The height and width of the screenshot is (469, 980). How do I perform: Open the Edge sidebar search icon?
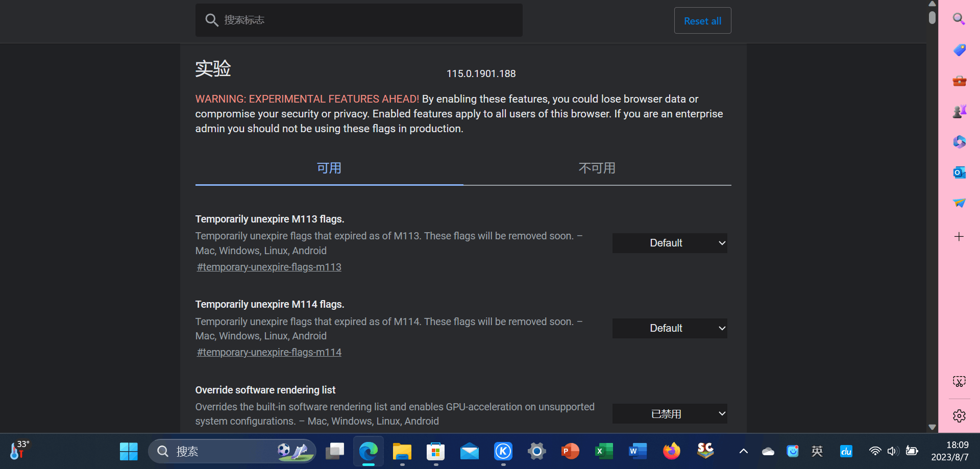pyautogui.click(x=959, y=19)
